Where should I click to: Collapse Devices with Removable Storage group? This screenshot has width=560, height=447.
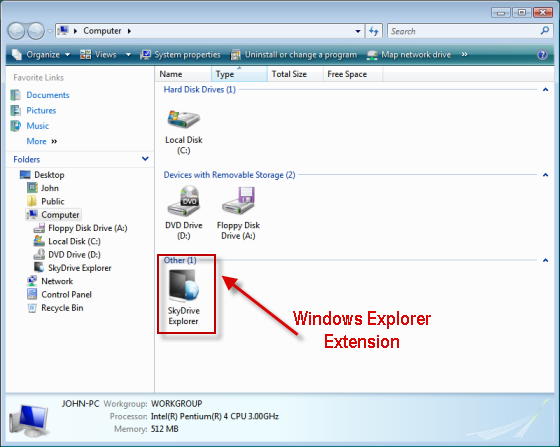pos(545,175)
